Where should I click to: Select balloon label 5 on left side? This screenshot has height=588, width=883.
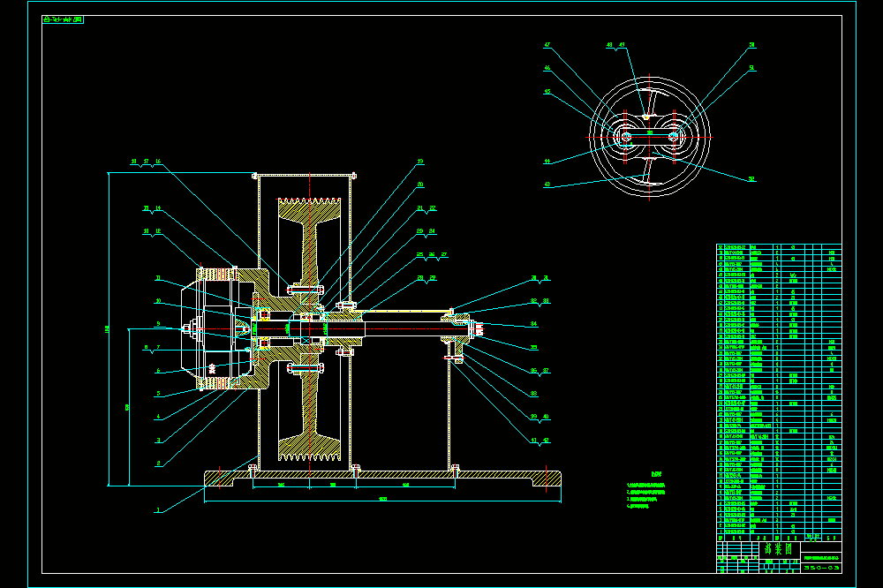[x=158, y=394]
